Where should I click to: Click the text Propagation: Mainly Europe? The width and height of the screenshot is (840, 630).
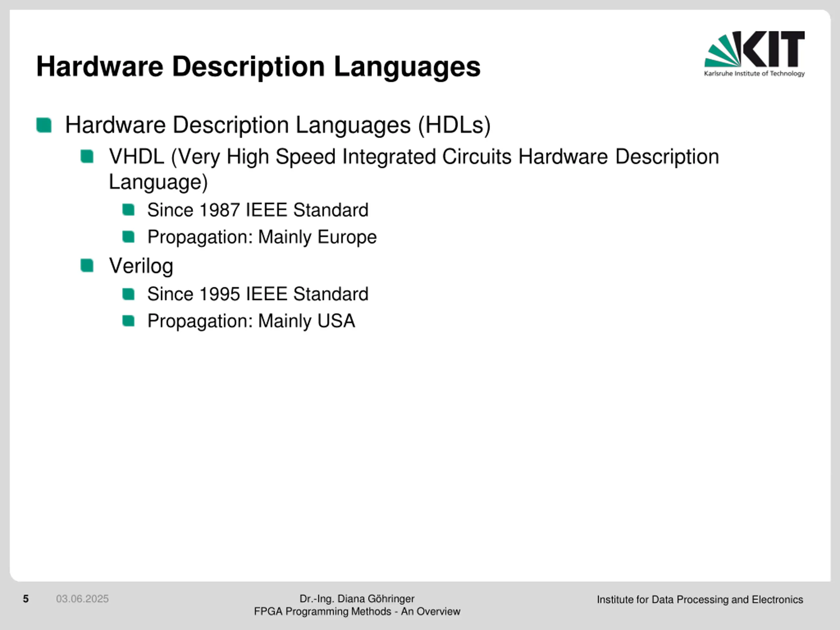262,237
